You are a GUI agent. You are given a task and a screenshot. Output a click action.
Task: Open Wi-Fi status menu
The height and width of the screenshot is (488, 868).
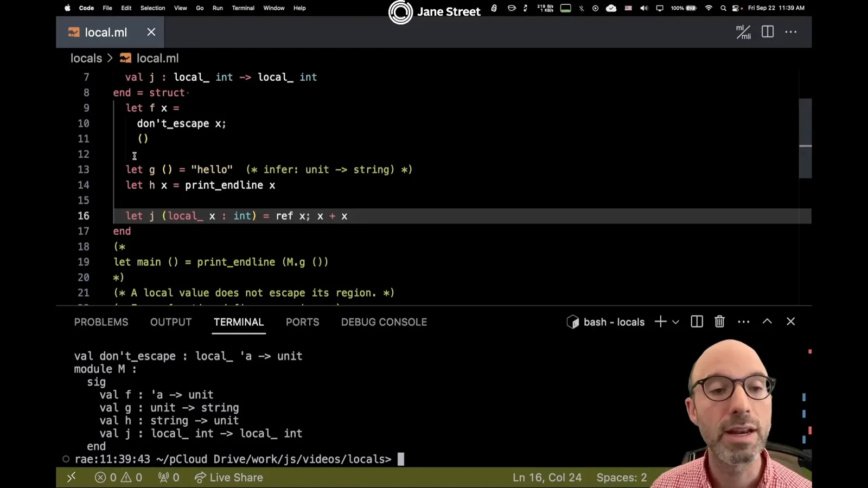(709, 8)
